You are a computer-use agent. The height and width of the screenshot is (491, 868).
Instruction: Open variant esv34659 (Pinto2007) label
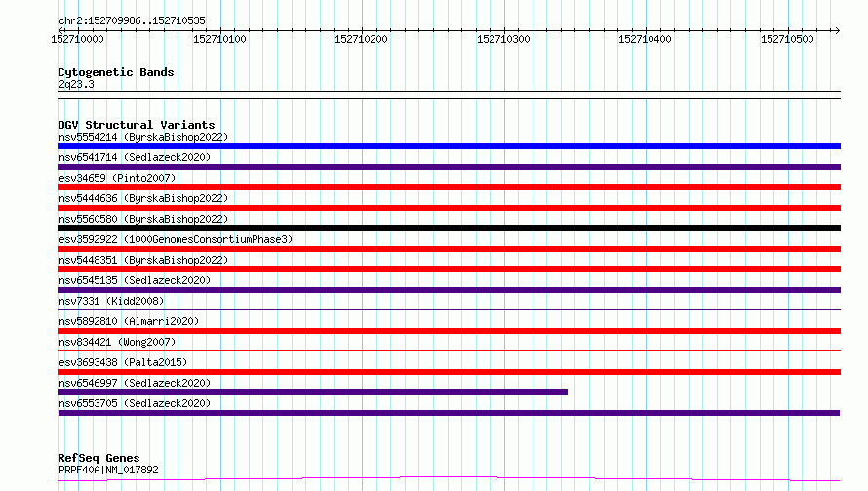click(x=117, y=178)
